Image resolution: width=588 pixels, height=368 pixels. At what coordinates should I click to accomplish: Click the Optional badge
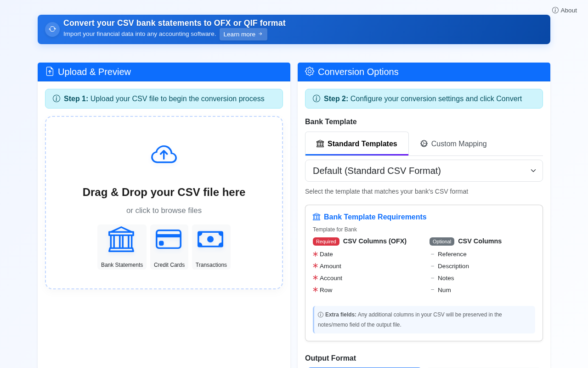[x=441, y=241]
